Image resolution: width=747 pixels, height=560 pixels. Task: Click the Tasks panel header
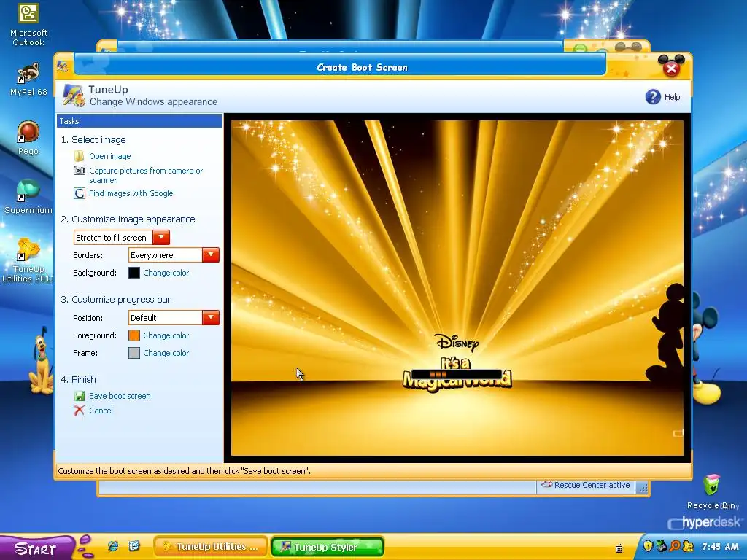pos(139,121)
